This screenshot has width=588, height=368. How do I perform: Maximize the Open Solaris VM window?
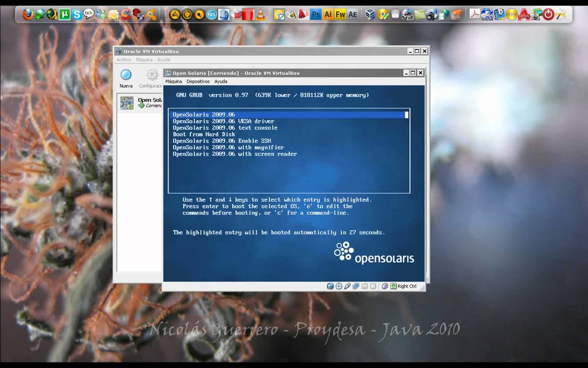tap(413, 73)
